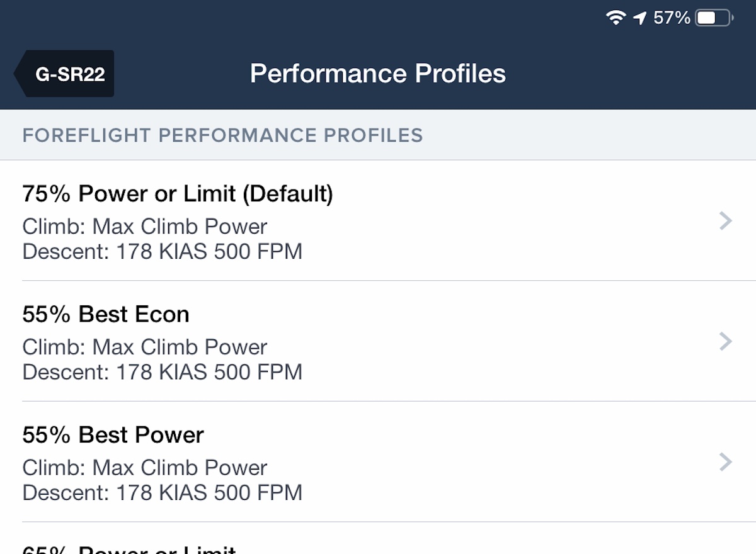Tap Climb info under 55% Best Power

click(144, 468)
